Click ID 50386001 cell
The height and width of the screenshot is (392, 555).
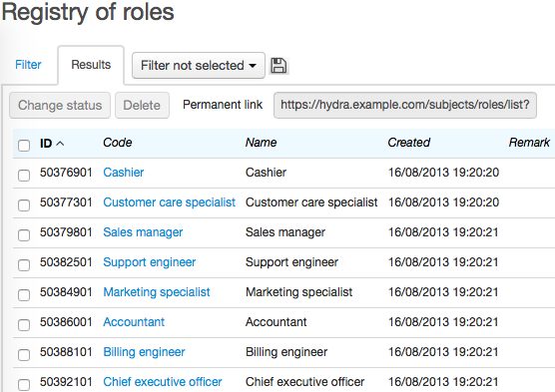pos(66,322)
